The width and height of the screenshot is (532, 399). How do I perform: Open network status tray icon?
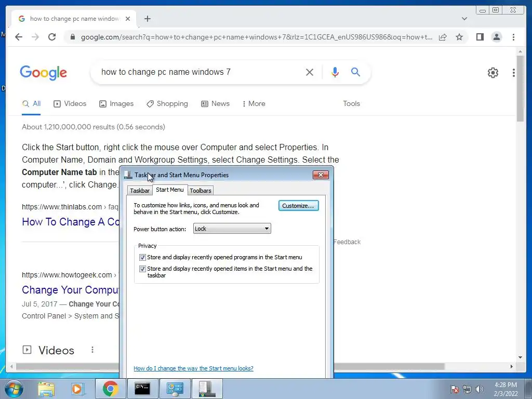(467, 389)
